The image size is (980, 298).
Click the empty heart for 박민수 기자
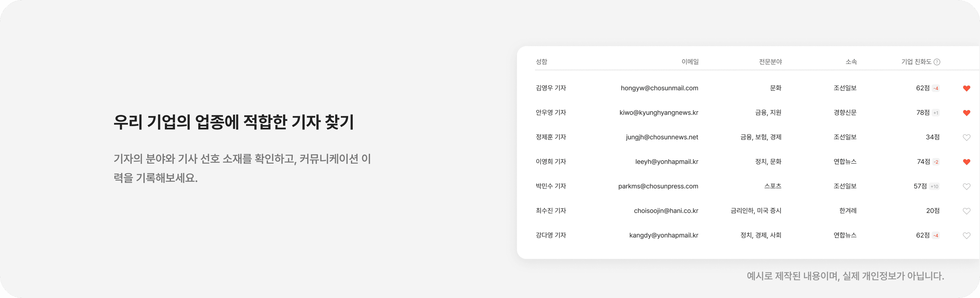click(x=966, y=187)
